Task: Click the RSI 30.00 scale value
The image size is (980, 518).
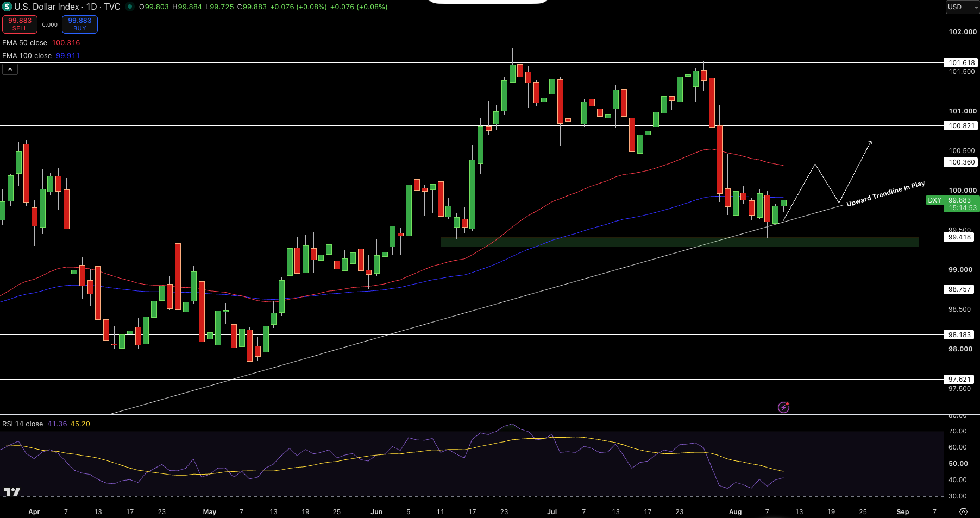Action: coord(958,496)
